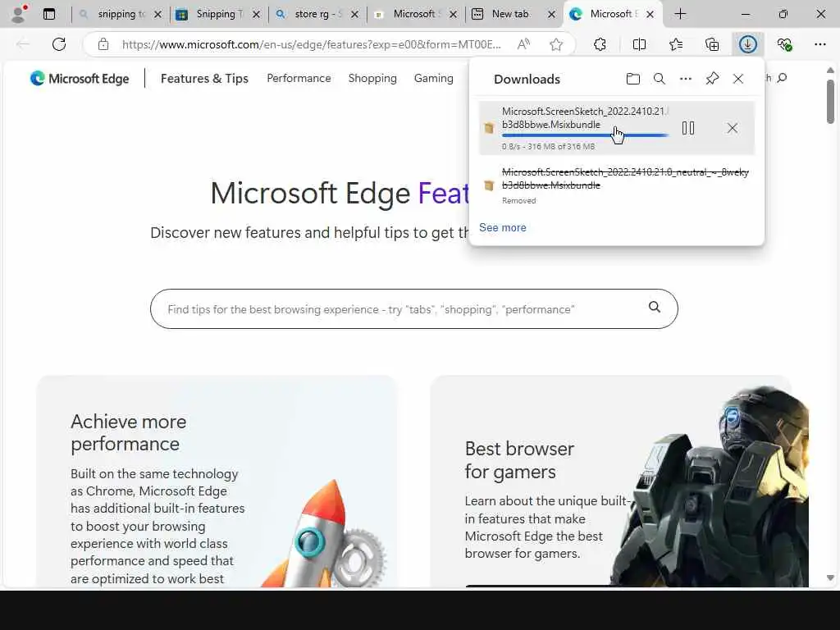Refresh the current page

(59, 44)
